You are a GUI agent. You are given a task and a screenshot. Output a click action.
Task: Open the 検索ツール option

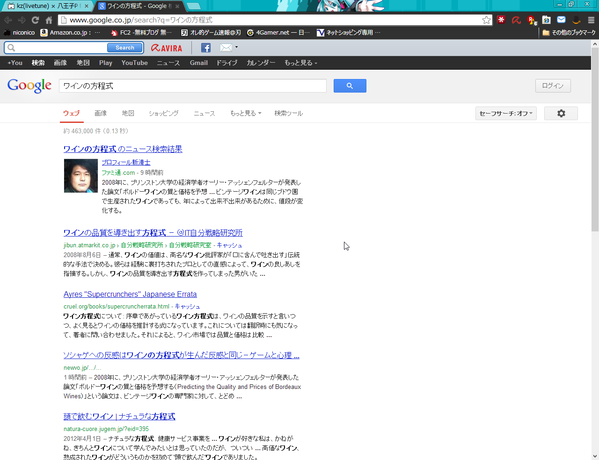coord(288,113)
